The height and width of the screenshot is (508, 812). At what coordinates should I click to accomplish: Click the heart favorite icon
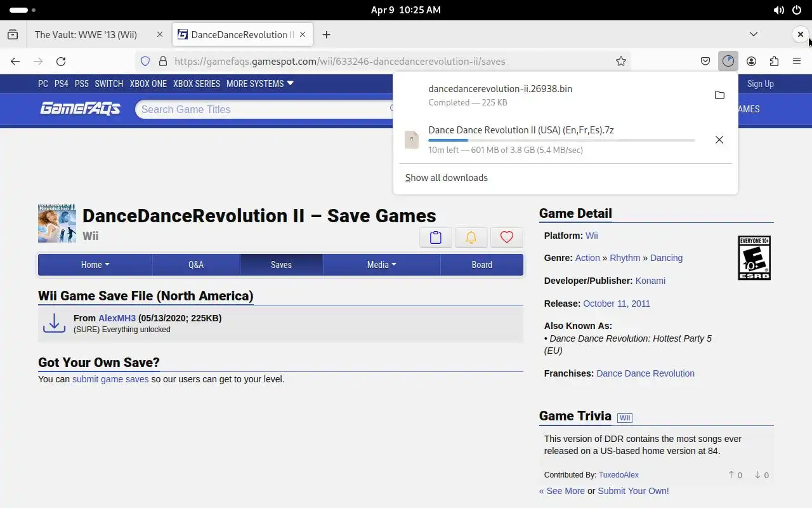[506, 237]
